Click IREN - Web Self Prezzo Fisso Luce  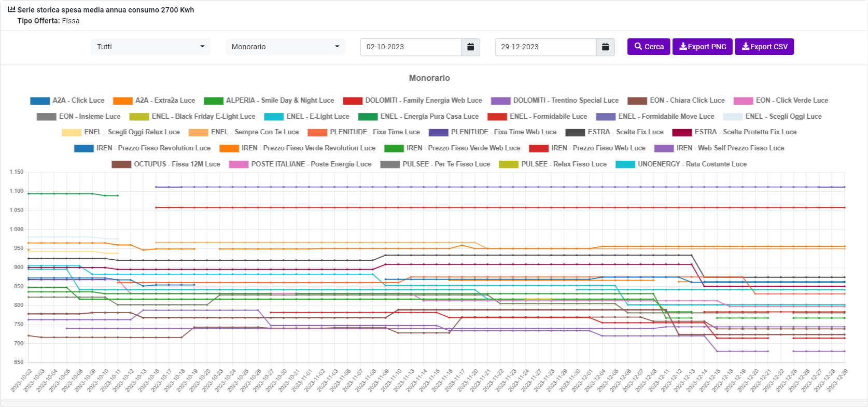(x=720, y=148)
